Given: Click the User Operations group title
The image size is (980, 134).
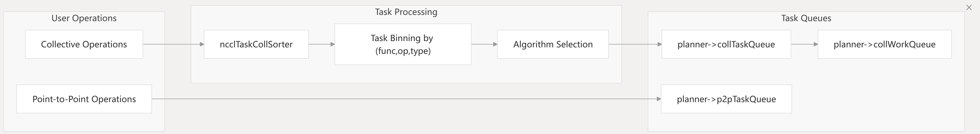Looking at the screenshot, I should (84, 18).
